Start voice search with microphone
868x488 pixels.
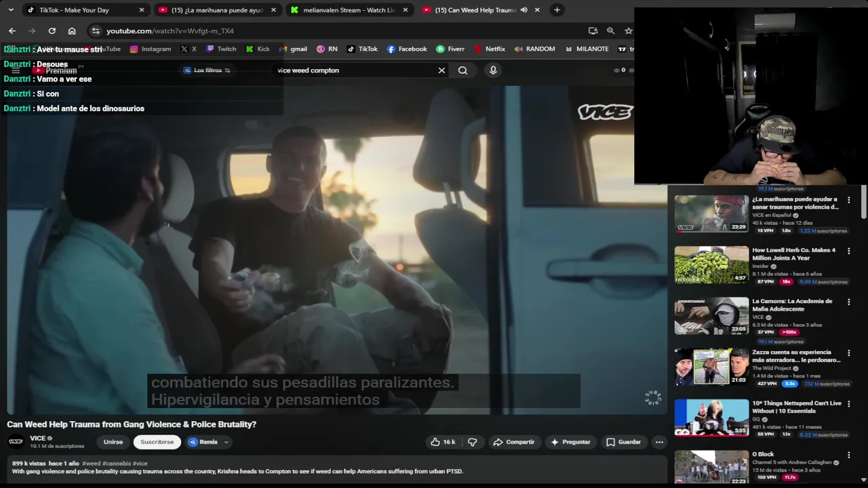[x=493, y=70]
